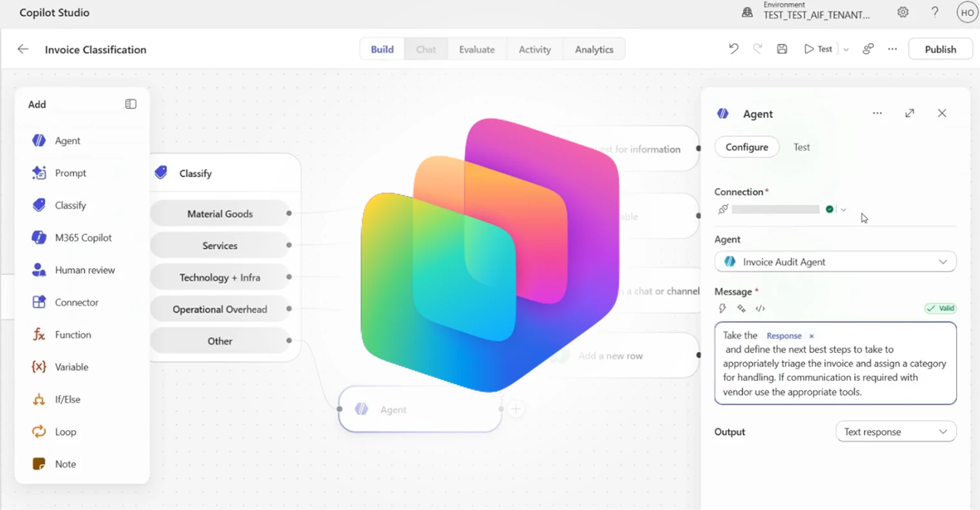This screenshot has height=510, width=980.
Task: Close the Agent panel
Action: 942,113
